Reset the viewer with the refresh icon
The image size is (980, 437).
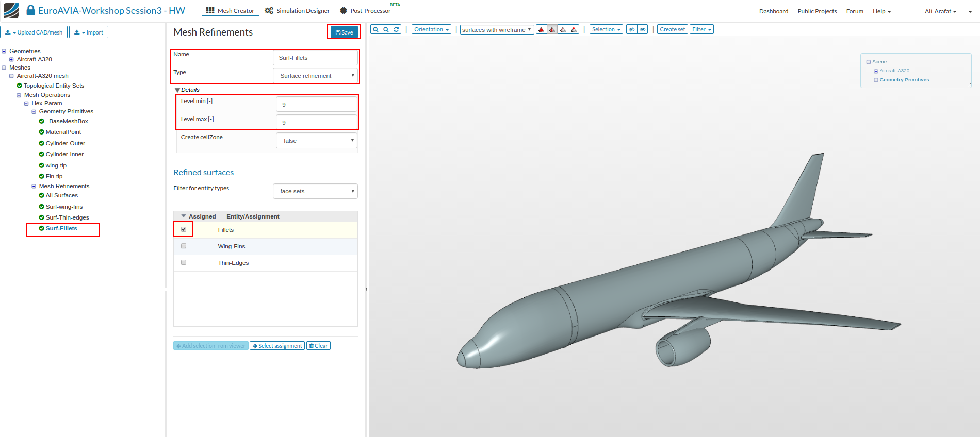pyautogui.click(x=396, y=29)
